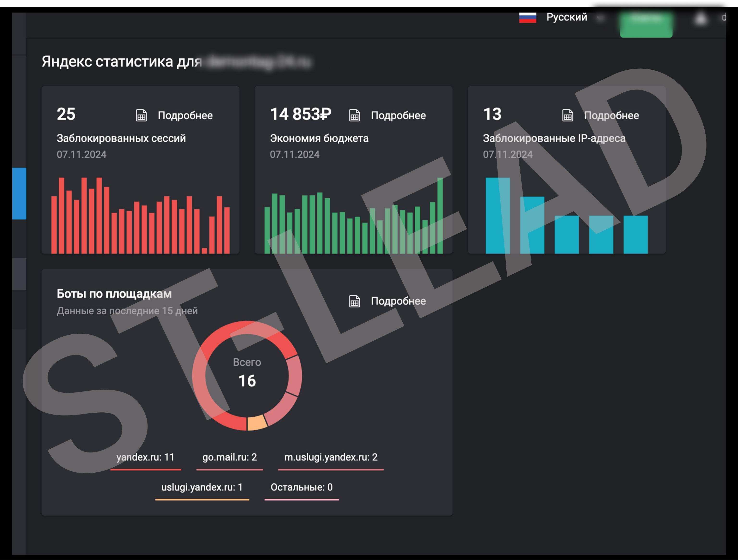The image size is (738, 560).
Task: Open Подробнее for Боты по площадкам
Action: point(398,301)
